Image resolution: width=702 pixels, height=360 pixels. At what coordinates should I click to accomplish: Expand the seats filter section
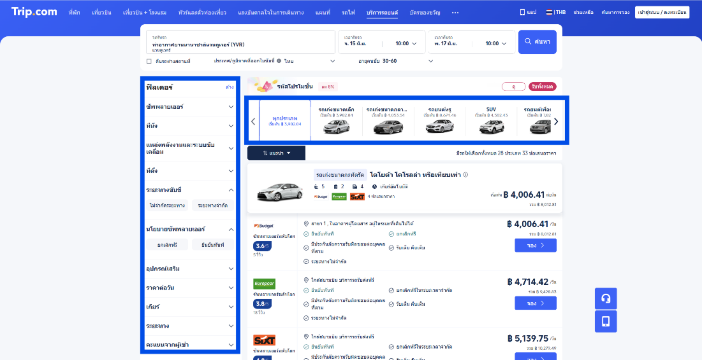tap(190, 126)
